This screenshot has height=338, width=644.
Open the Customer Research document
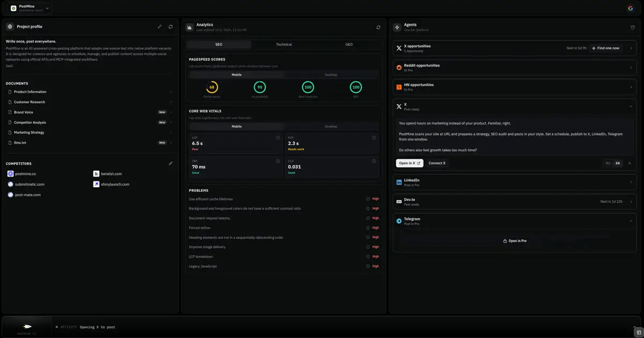[x=90, y=102]
